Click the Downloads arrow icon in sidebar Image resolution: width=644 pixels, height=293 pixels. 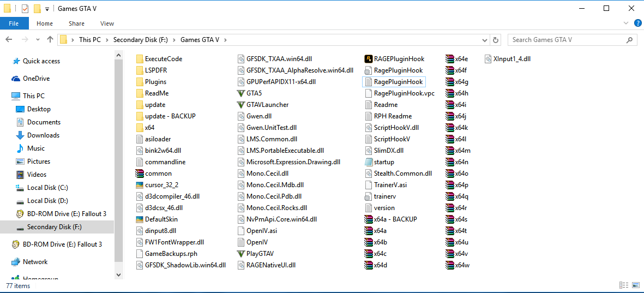(x=20, y=135)
